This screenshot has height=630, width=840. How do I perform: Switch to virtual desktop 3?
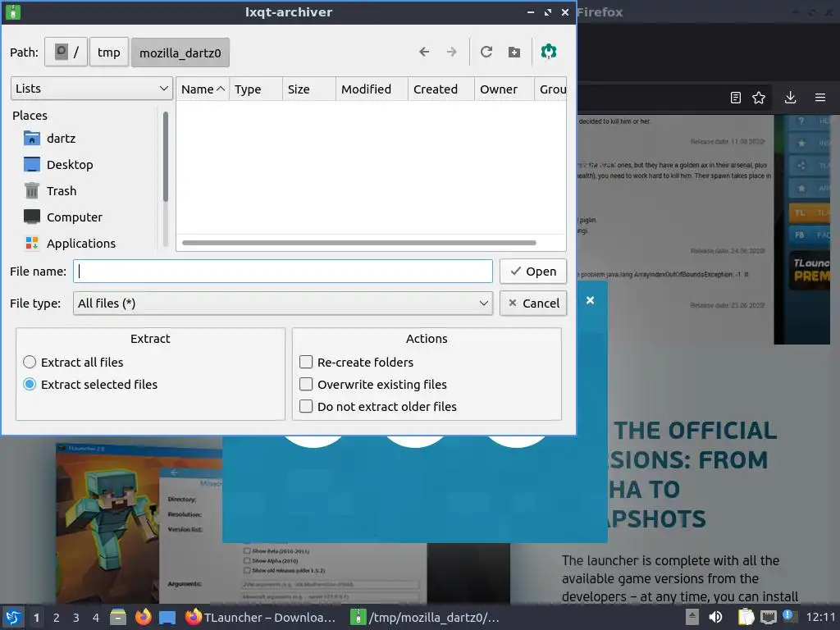coord(76,618)
